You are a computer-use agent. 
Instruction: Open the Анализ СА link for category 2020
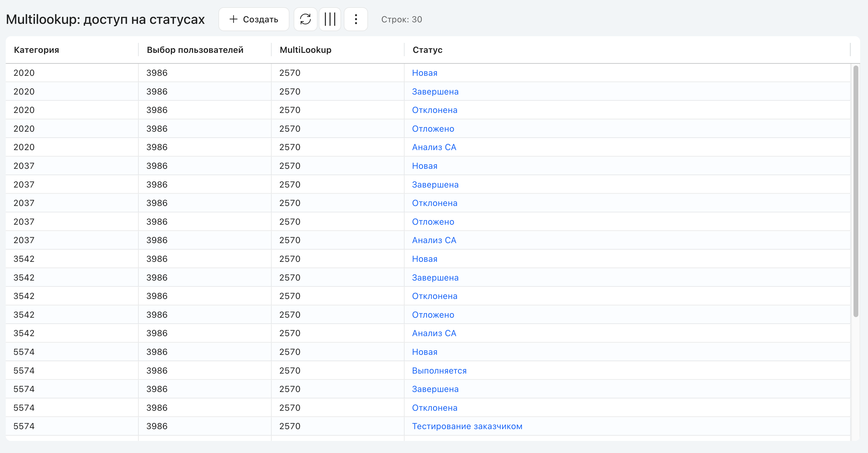click(434, 147)
